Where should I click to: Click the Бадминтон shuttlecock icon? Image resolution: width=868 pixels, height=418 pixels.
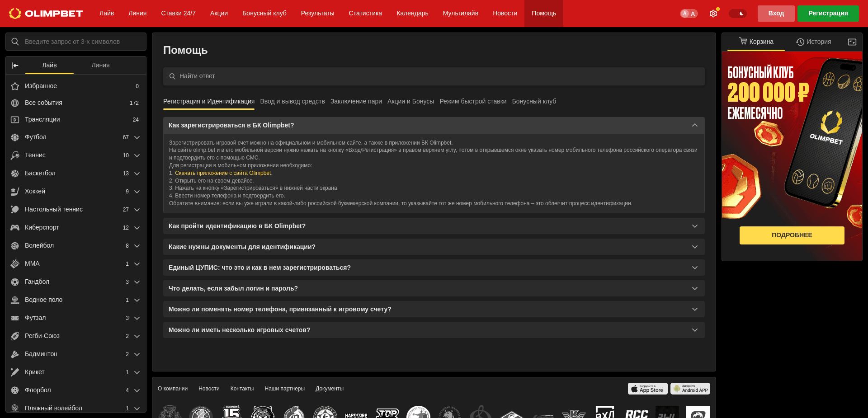[15, 354]
